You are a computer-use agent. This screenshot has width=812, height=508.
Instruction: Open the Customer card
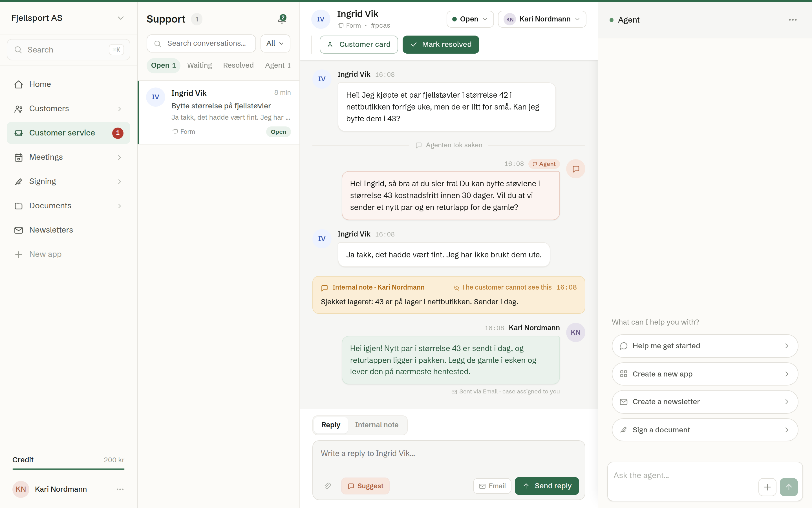[359, 44]
